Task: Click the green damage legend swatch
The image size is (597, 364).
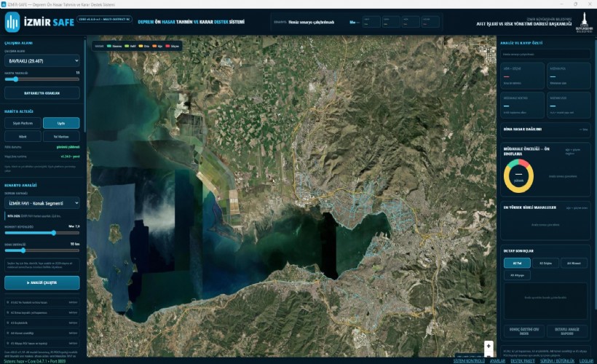Action: pyautogui.click(x=109, y=46)
